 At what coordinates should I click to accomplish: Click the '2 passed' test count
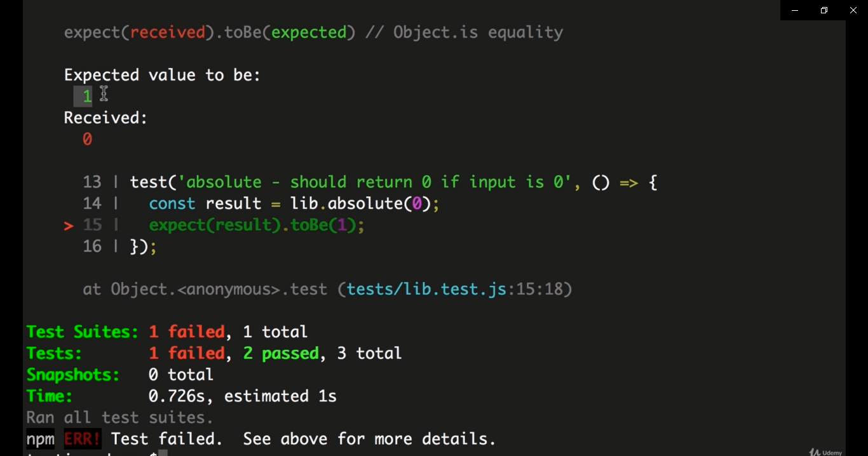281,353
